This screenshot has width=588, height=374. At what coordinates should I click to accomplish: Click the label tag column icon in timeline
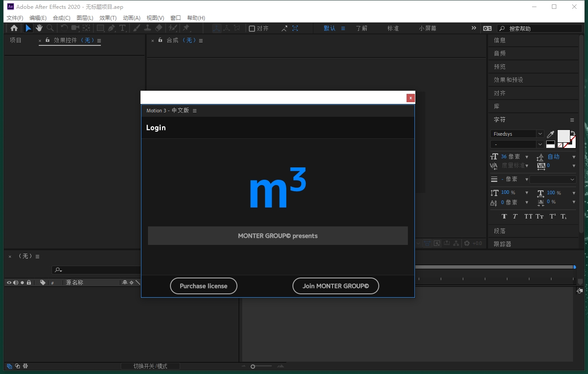click(x=43, y=282)
